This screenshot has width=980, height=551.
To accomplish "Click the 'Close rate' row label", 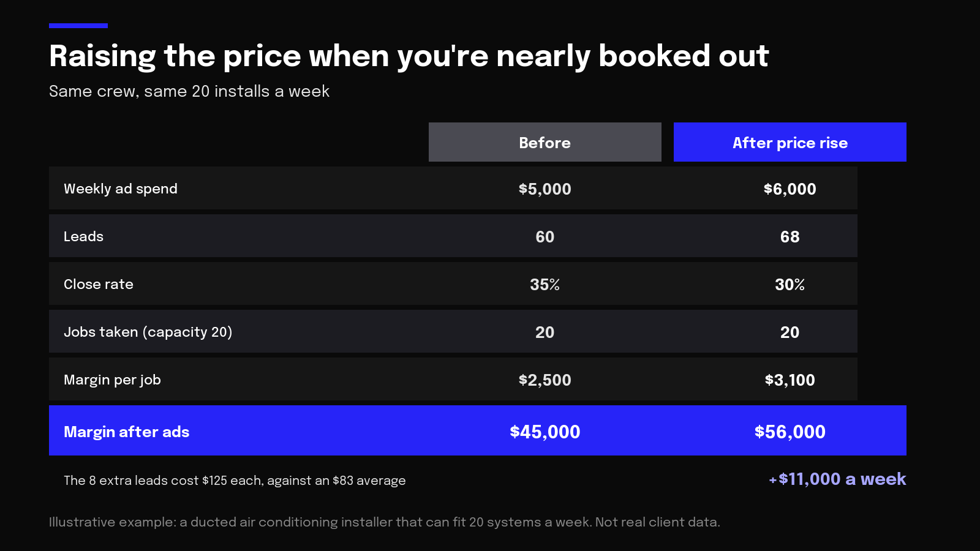I will tap(99, 284).
